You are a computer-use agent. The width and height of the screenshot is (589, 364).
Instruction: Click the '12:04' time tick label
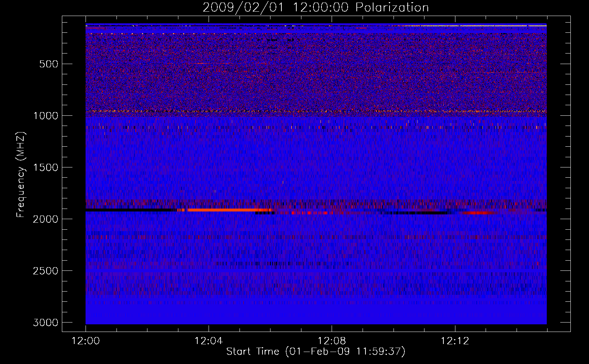[x=209, y=341]
